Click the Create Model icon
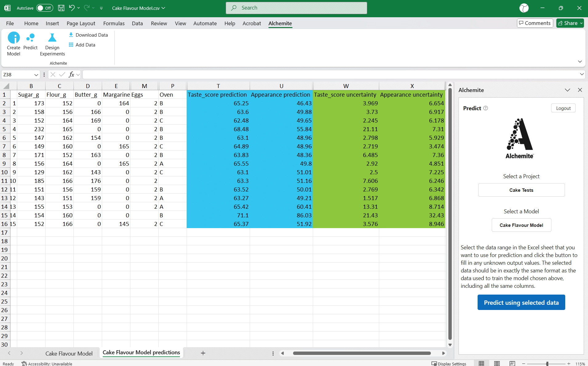588x366 pixels. point(14,38)
